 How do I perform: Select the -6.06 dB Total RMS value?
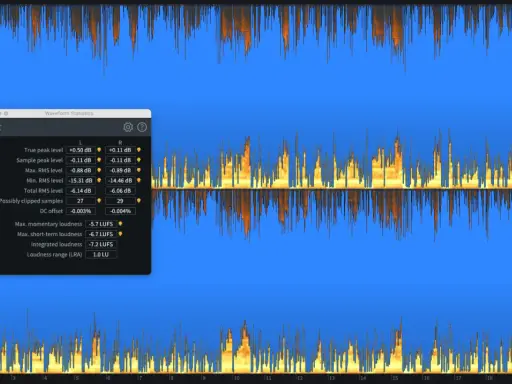coord(120,191)
